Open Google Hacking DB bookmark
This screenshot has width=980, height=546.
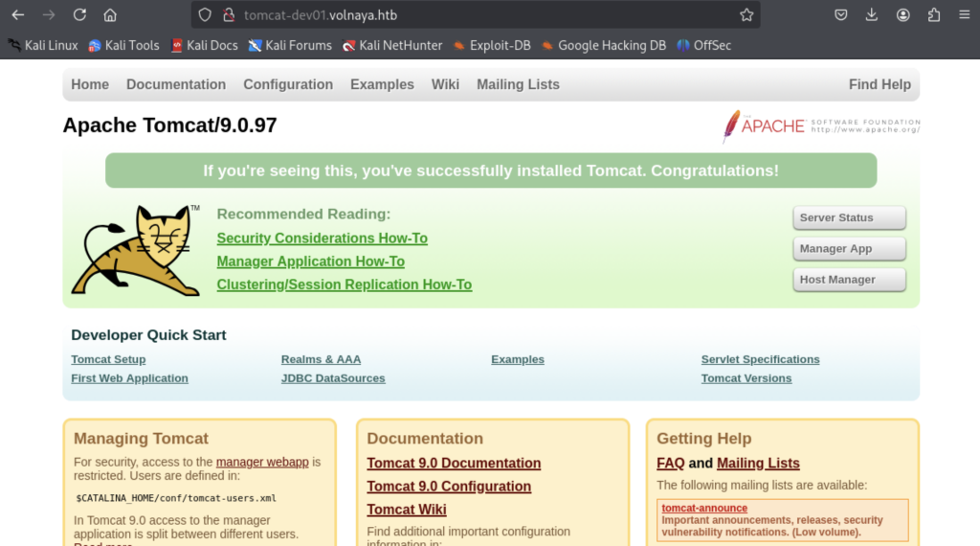pos(604,46)
